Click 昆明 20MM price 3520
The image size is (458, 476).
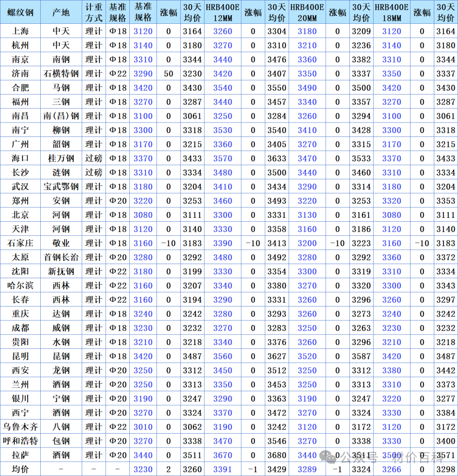307,356
